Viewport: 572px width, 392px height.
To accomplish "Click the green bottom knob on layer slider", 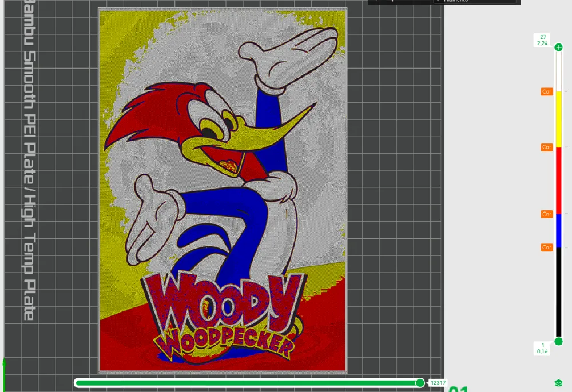I will [x=558, y=341].
